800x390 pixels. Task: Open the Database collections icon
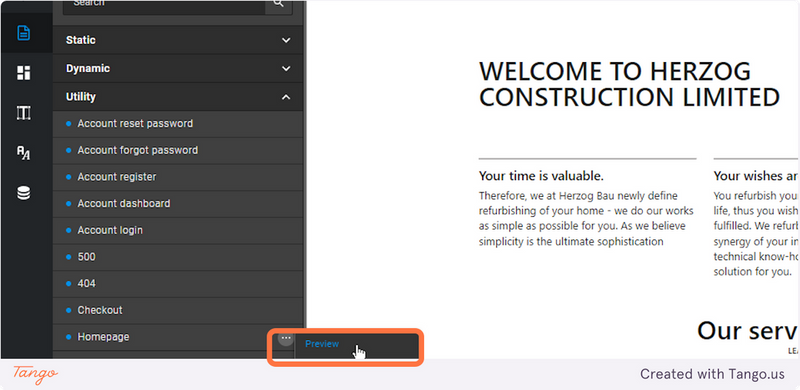pos(23,193)
